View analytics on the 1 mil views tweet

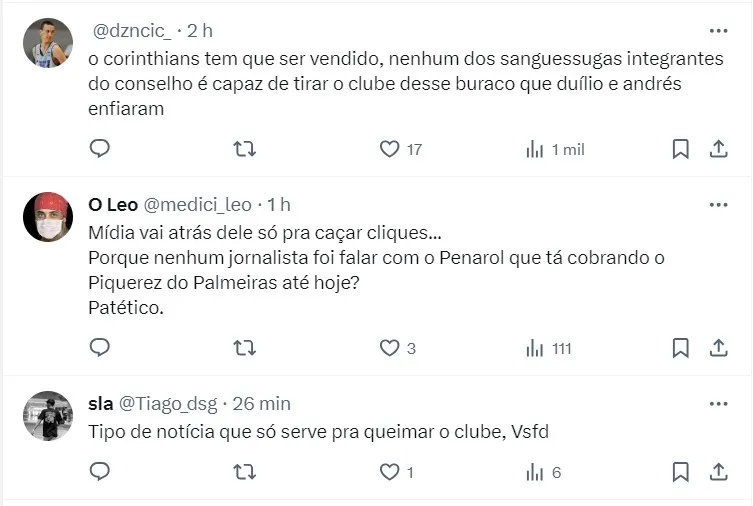coord(536,149)
